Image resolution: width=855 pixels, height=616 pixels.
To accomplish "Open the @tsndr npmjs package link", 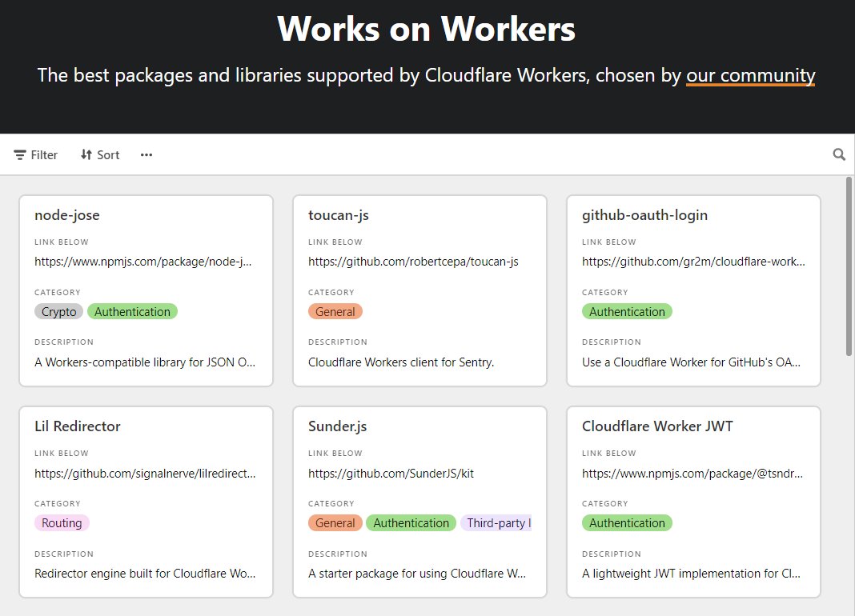I will (x=692, y=473).
